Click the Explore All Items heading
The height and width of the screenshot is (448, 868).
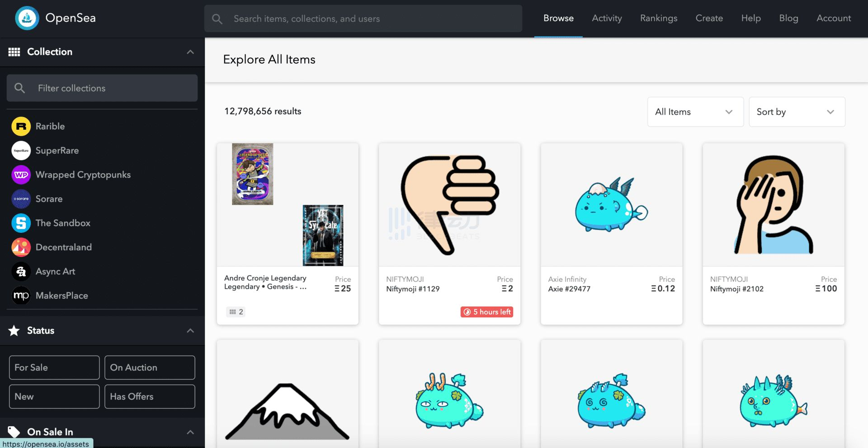point(269,60)
